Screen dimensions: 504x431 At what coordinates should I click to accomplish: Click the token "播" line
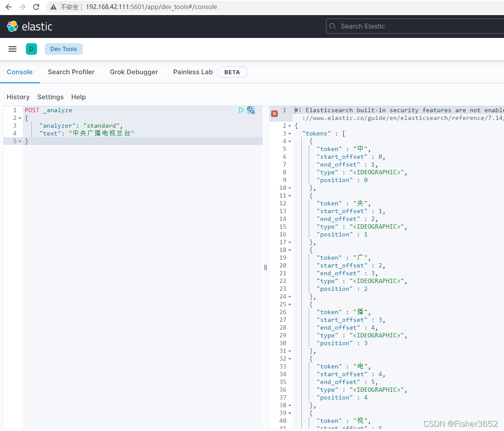[x=344, y=312]
